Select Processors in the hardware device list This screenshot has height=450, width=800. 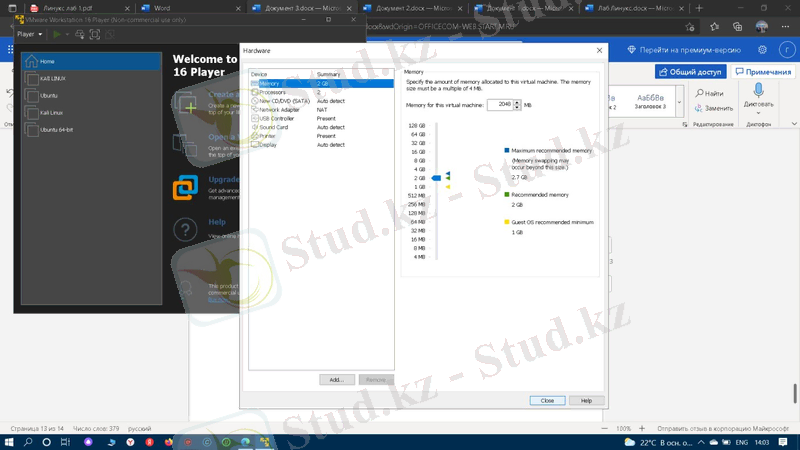(x=272, y=92)
